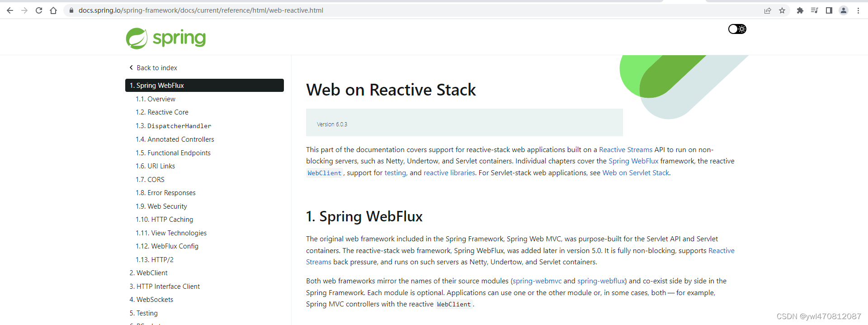Open 2. WebClient chapter
Viewport: 868px width, 325px height.
pyautogui.click(x=148, y=273)
